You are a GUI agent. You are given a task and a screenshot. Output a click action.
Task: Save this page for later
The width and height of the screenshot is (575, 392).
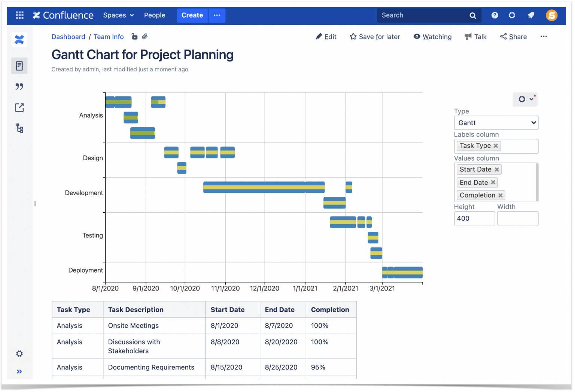[375, 37]
